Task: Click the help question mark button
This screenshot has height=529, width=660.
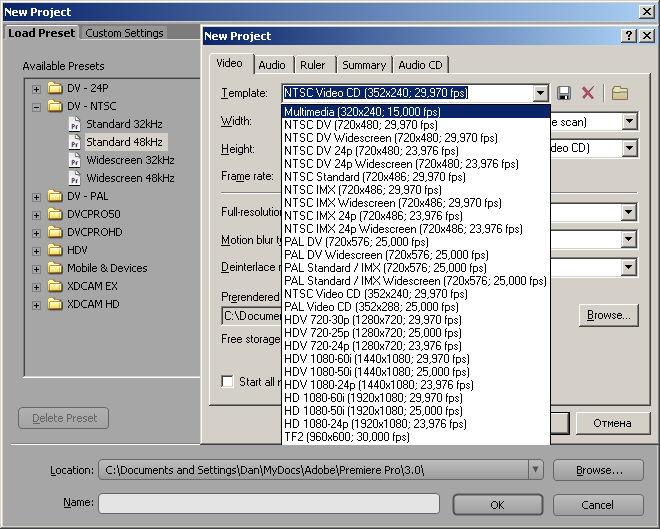Action: coord(629,35)
